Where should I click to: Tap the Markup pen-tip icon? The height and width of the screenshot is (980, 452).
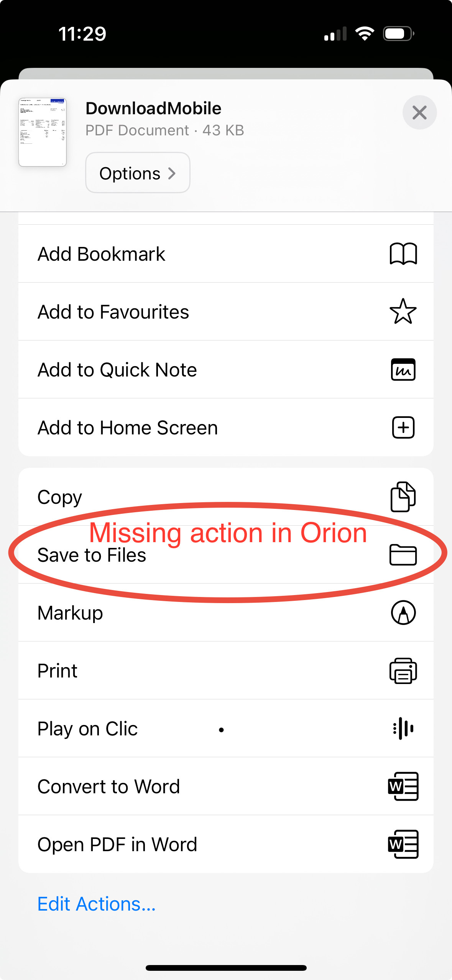(x=403, y=613)
